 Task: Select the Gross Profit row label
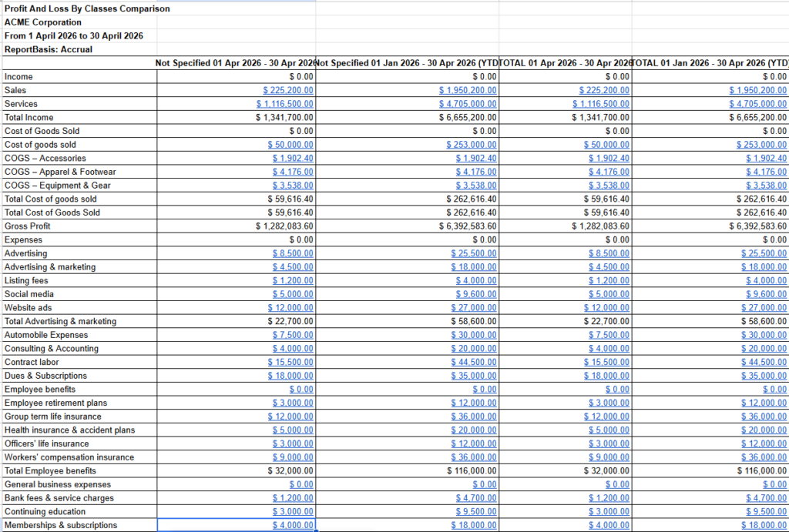[26, 226]
